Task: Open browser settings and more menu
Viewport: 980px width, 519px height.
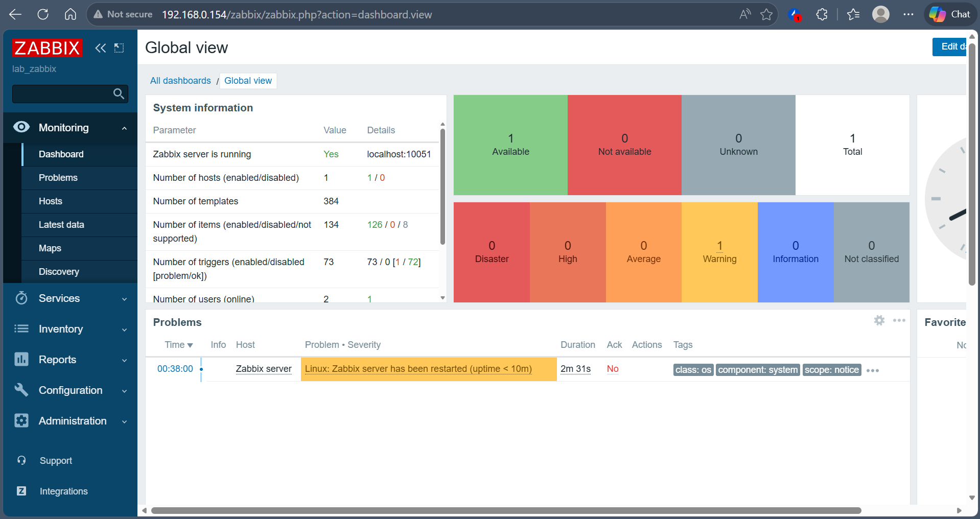Action: tap(908, 14)
